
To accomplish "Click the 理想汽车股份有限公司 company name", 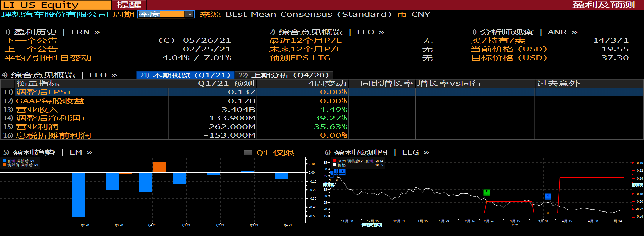I will (55, 14).
